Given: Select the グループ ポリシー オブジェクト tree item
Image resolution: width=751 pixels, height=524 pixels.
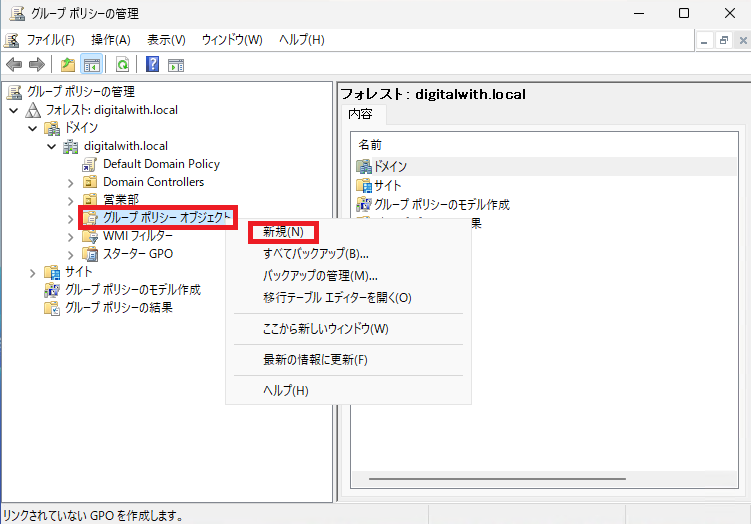Looking at the screenshot, I should (x=167, y=218).
